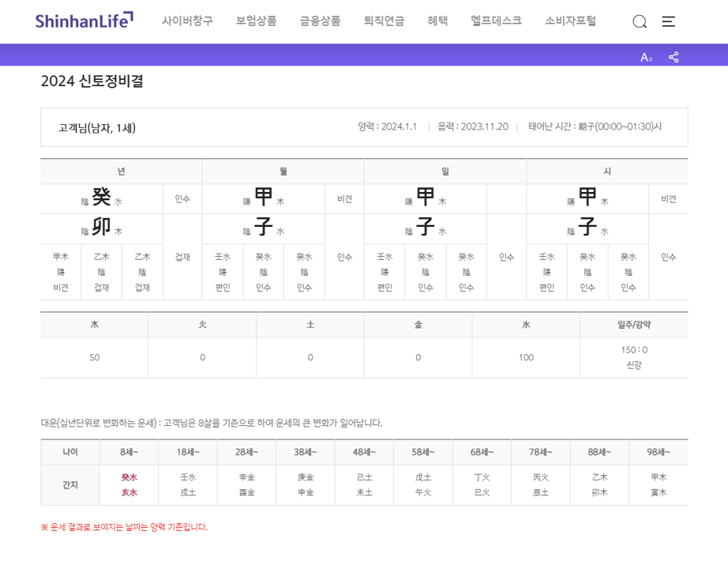Share this page via the share icon
The width and height of the screenshot is (728, 569).
click(x=675, y=55)
